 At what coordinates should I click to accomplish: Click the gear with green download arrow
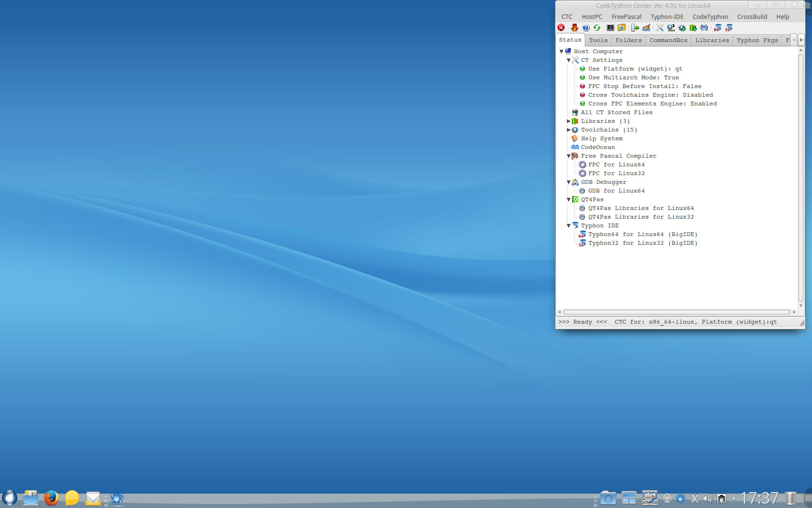pos(682,28)
